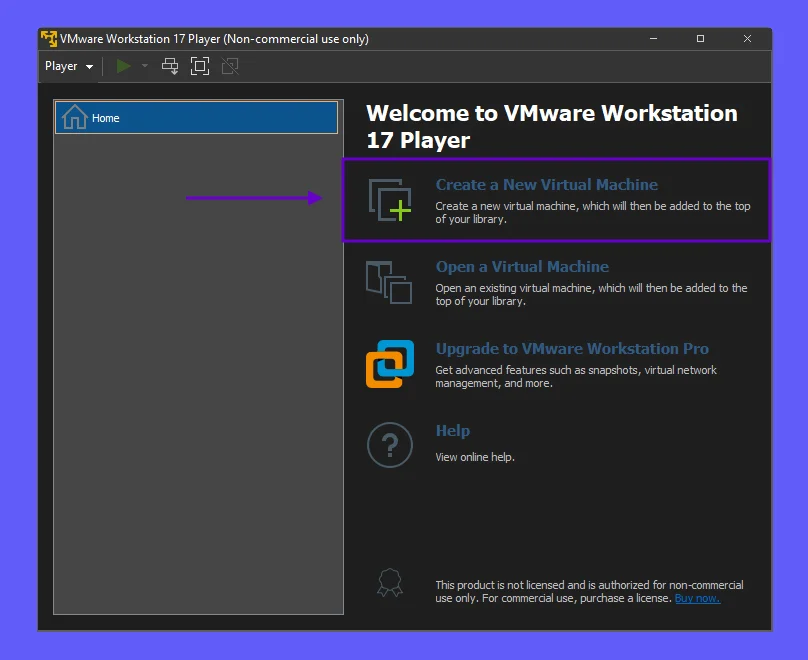Open the Player menu dropdown
Screen dimensions: 808x660
69,66
